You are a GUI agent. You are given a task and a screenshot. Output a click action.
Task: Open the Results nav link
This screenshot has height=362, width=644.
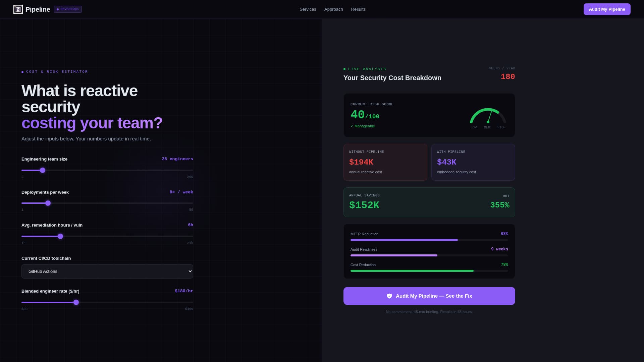coord(358,9)
